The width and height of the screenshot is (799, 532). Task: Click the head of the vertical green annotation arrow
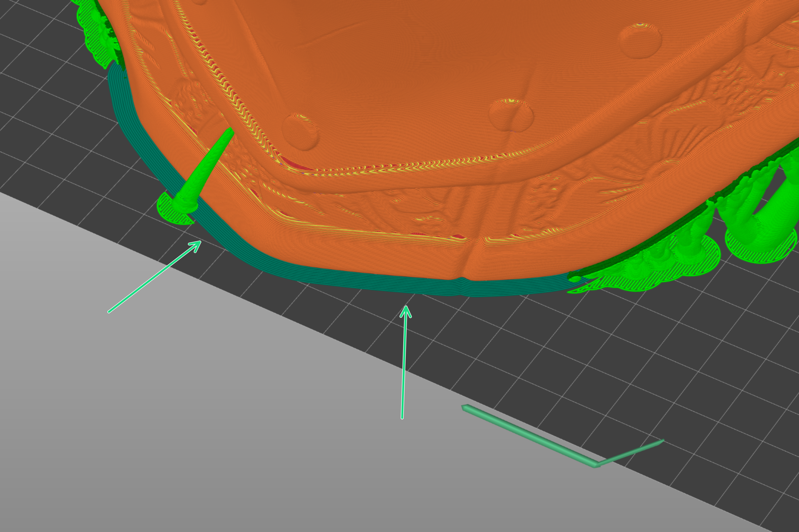406,307
